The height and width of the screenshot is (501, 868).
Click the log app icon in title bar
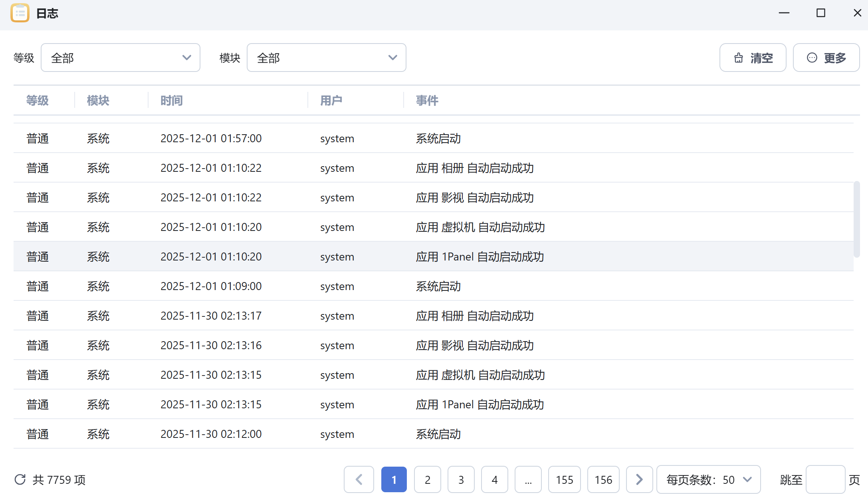click(20, 13)
